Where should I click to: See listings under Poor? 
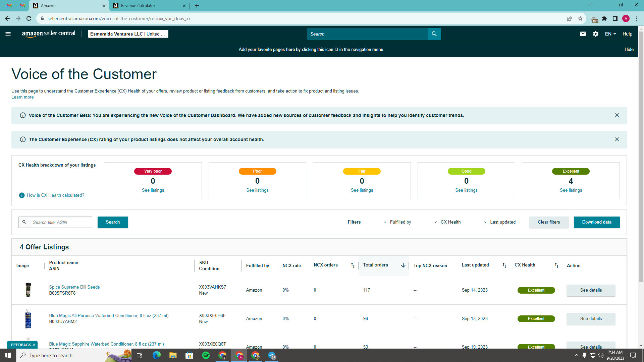click(257, 190)
